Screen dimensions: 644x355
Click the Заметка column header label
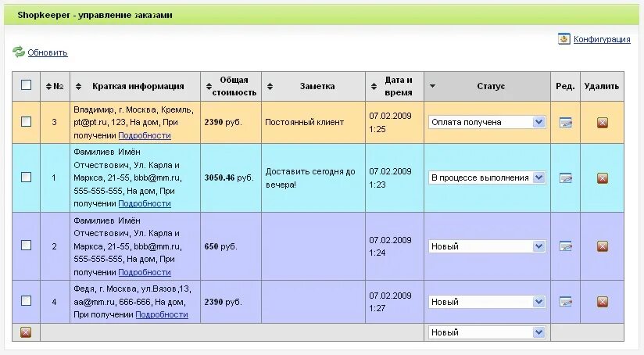317,86
